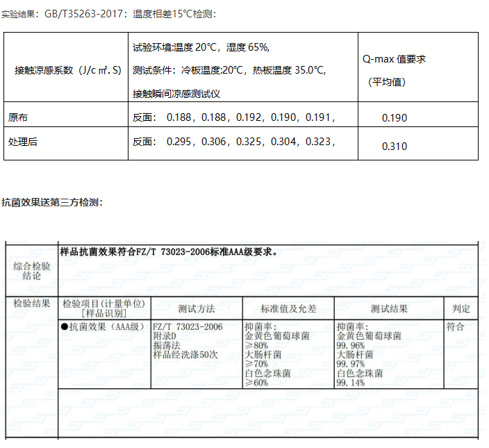Open the antibacterial test report image

[x=243, y=340]
